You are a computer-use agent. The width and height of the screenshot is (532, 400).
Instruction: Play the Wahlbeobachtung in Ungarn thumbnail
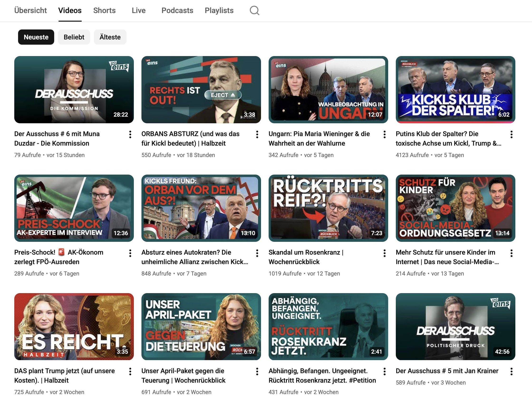(x=328, y=90)
